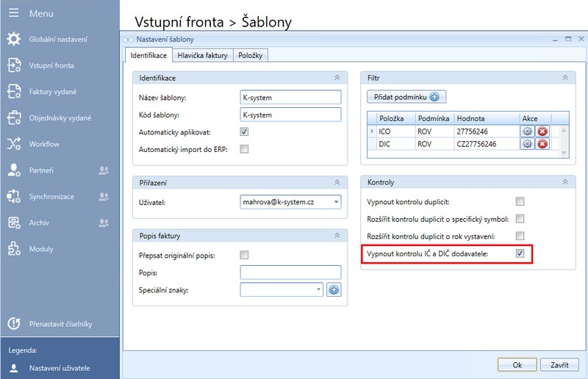The image size is (588, 379).
Task: Click Přidat podmínku button
Action: [x=406, y=97]
